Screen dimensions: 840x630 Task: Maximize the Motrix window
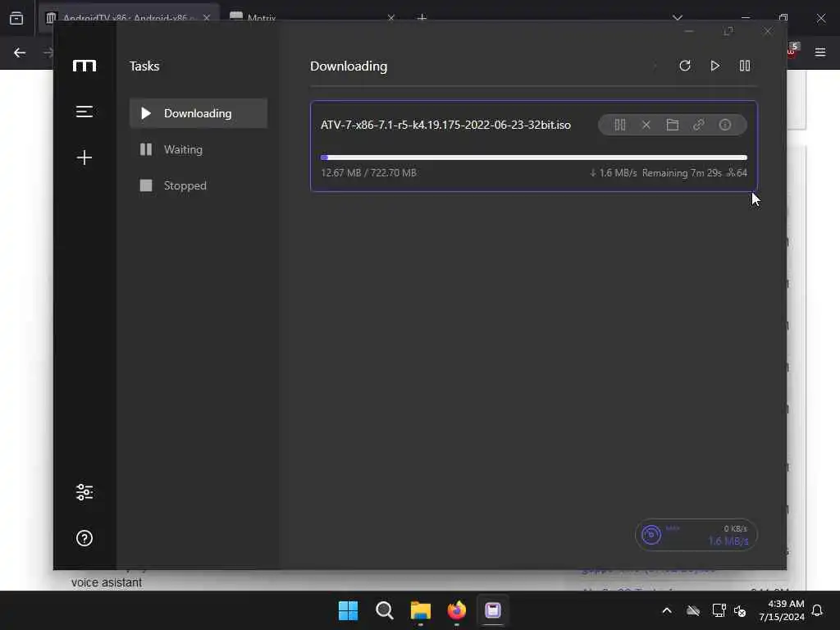point(728,31)
